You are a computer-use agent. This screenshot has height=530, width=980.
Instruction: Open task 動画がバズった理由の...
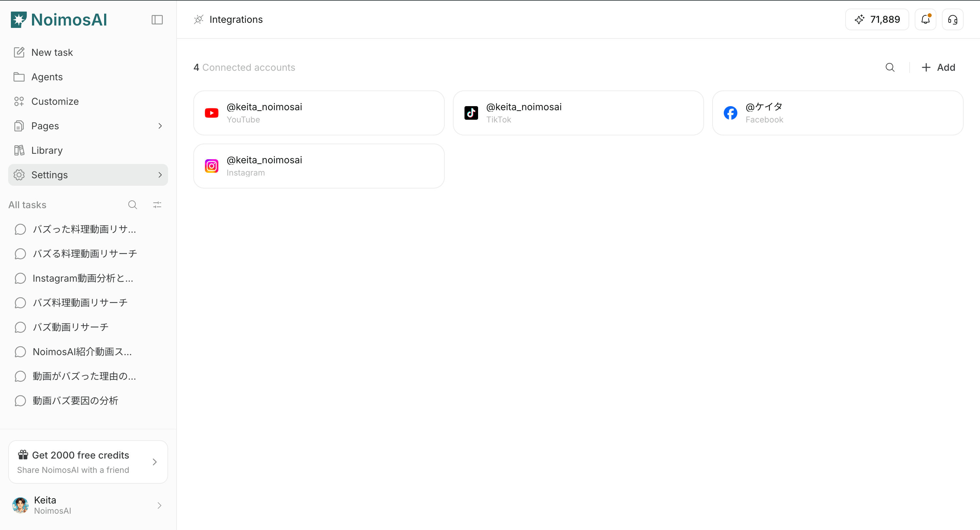[x=88, y=376]
